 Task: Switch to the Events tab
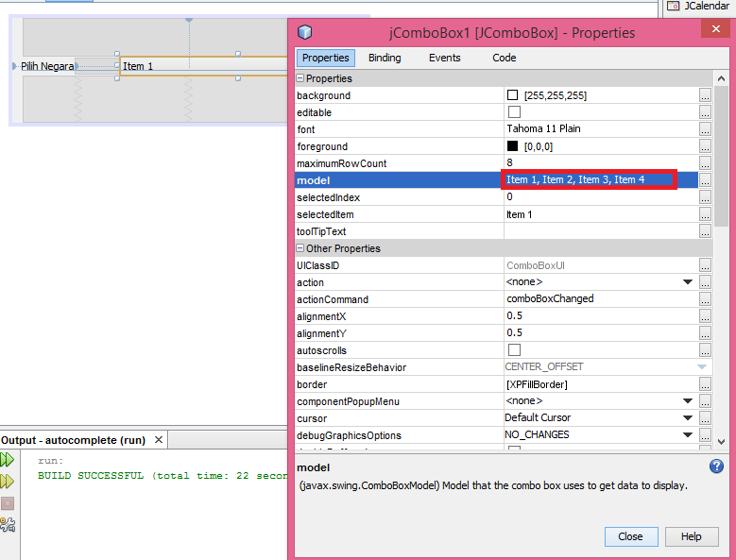click(x=444, y=58)
